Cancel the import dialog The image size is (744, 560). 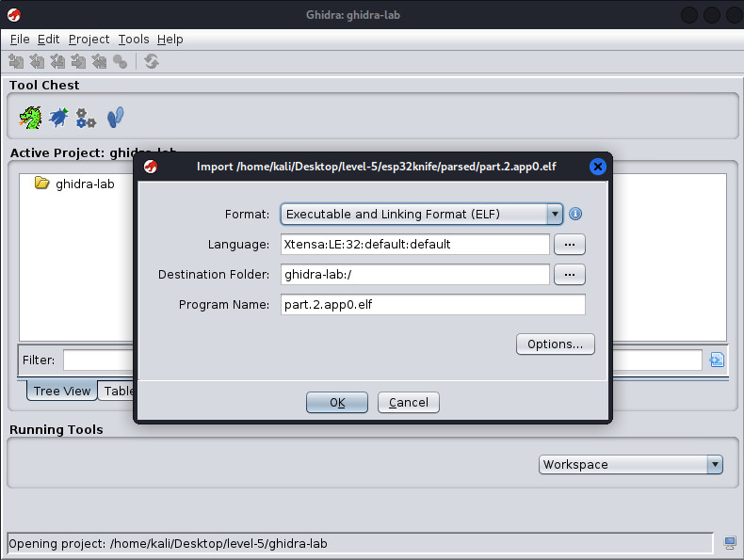point(409,403)
